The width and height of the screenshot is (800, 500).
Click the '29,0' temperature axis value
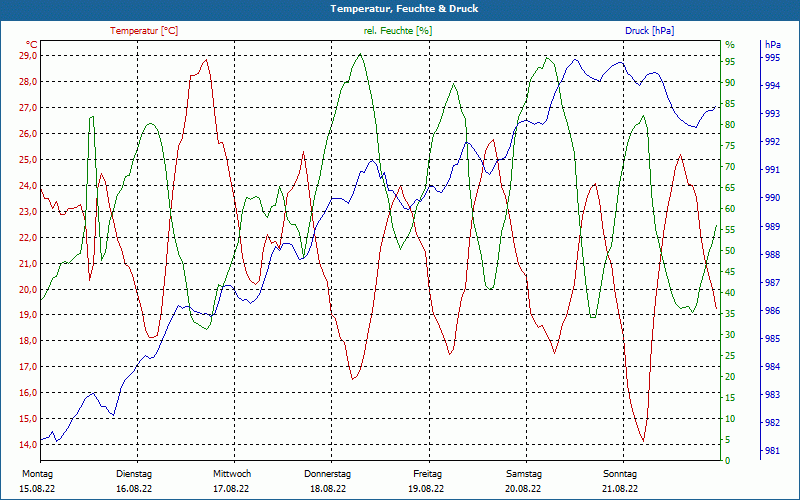click(27, 56)
